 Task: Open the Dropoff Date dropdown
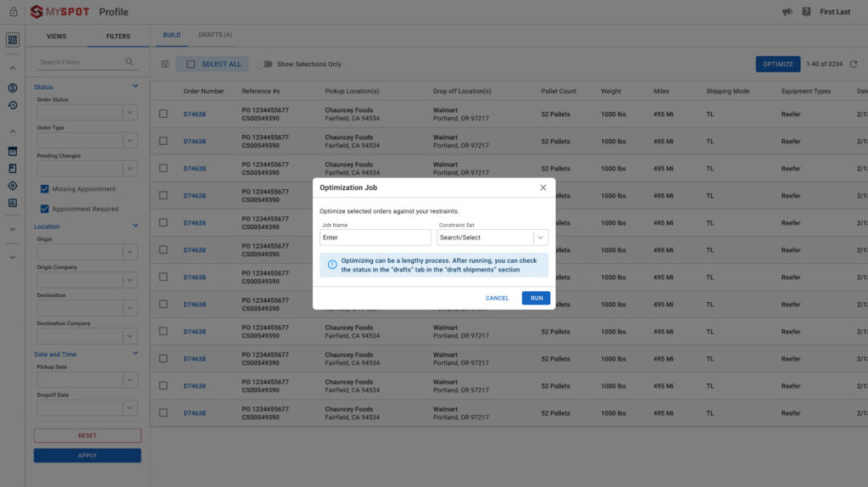point(87,408)
